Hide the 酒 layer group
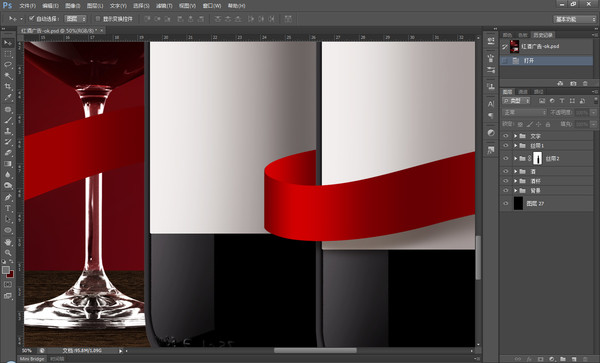Image resolution: width=600 pixels, height=363 pixels. tap(505, 171)
